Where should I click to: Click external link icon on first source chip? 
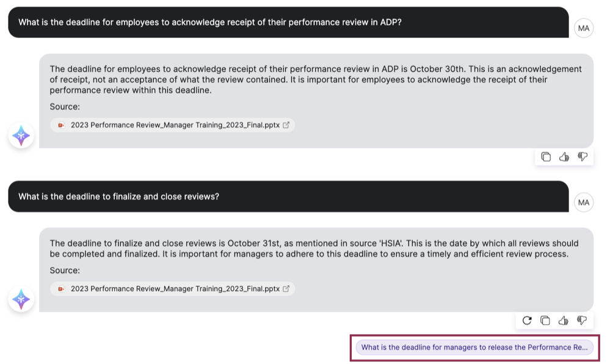click(x=286, y=125)
